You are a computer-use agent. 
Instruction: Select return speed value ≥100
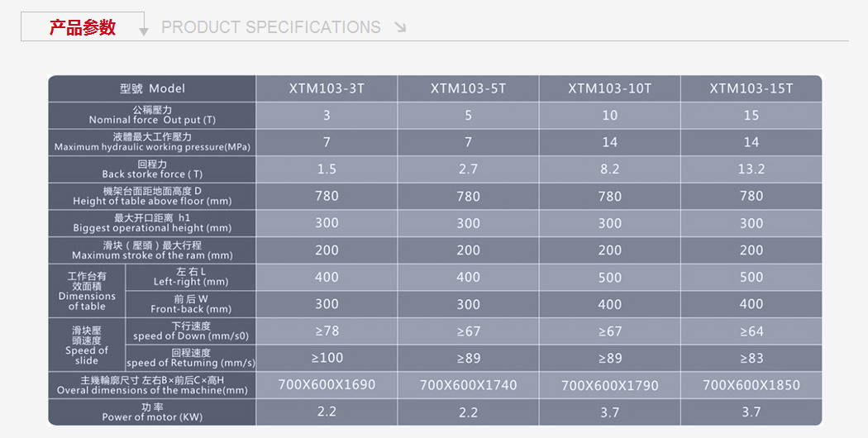click(327, 359)
